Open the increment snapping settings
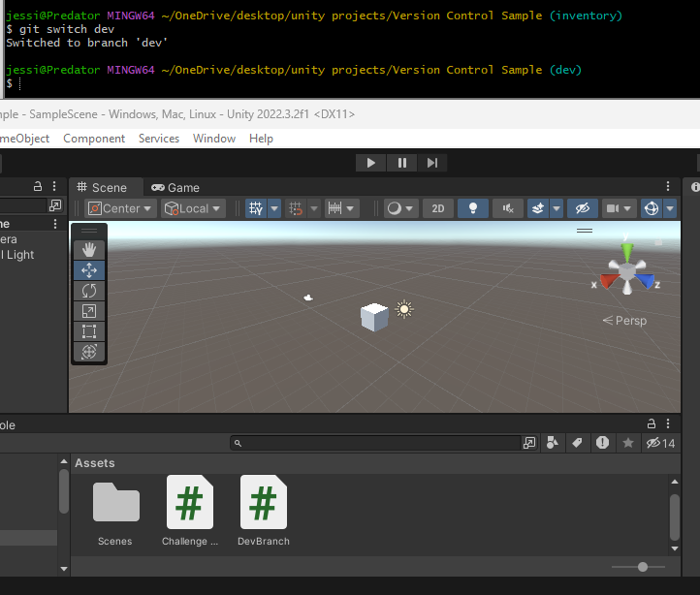The height and width of the screenshot is (595, 700). (334, 208)
